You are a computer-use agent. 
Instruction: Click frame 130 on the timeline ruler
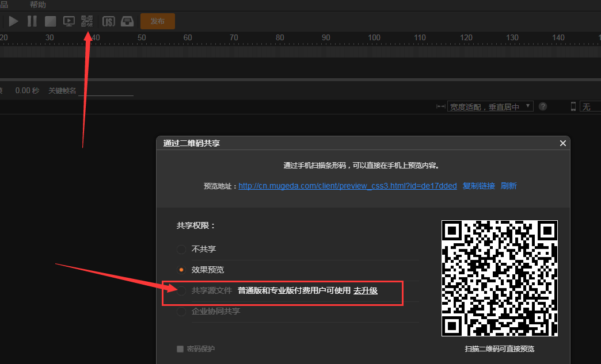pyautogui.click(x=512, y=37)
